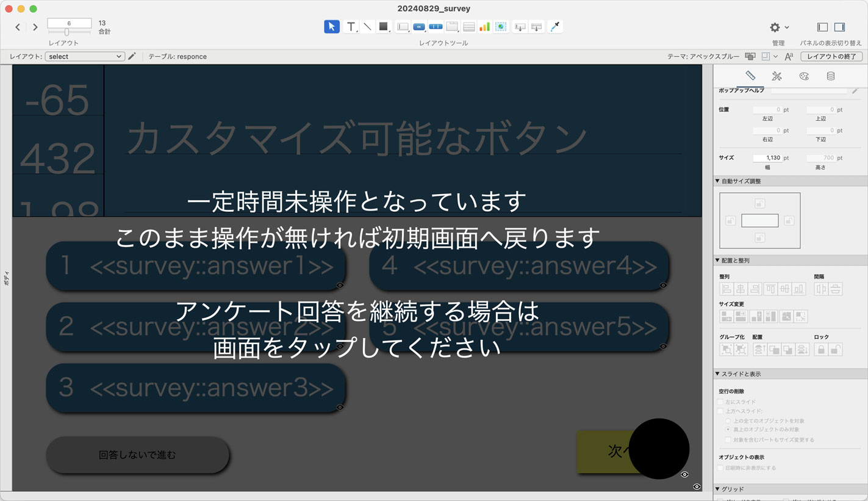Click align left edges icon
This screenshot has height=501, width=868.
coord(726,289)
